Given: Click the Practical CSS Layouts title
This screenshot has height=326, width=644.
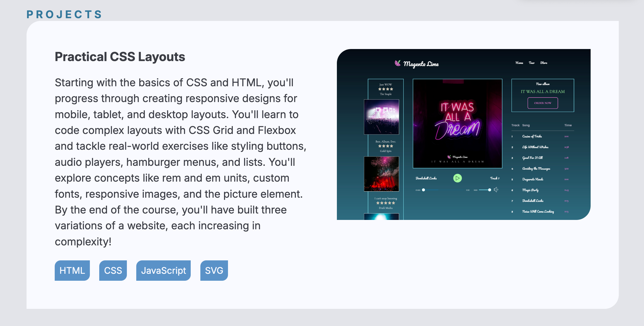Looking at the screenshot, I should click(x=120, y=57).
